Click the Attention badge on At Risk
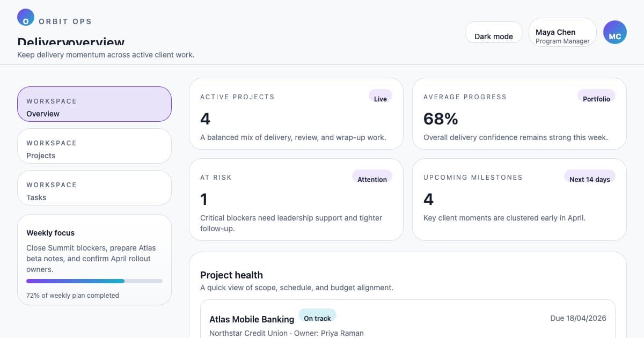The image size is (644, 338). [372, 177]
